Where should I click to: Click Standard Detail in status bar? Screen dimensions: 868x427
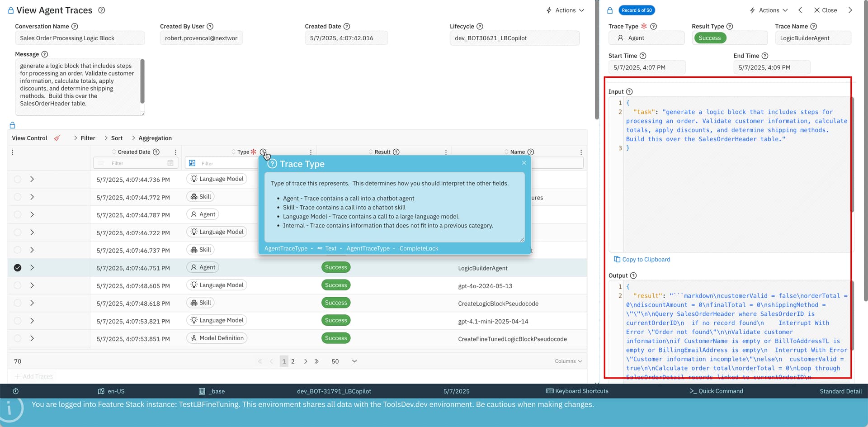[841, 391]
